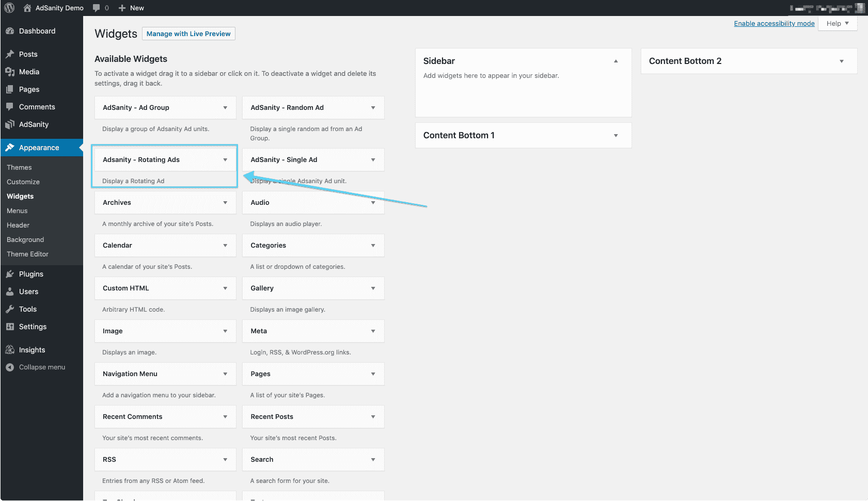Select the Recent Posts widget title
This screenshot has width=868, height=501.
click(x=272, y=417)
